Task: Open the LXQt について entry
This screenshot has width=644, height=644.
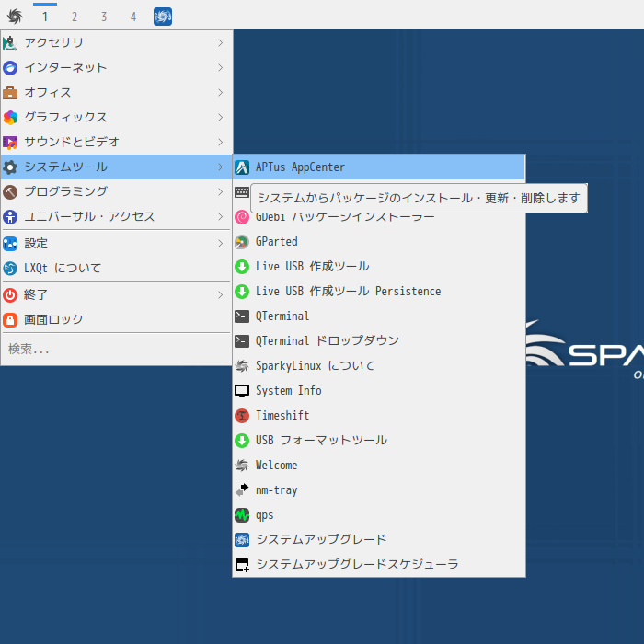Action: pos(117,269)
